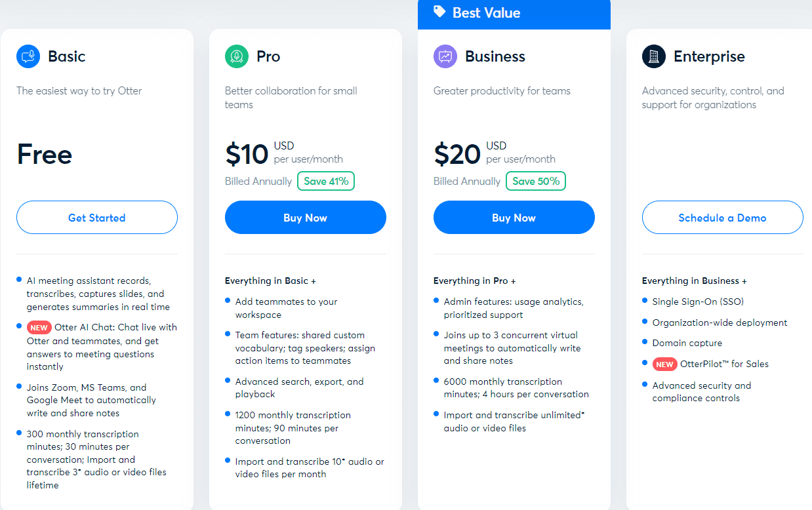Click the Save 50% badge

536,181
